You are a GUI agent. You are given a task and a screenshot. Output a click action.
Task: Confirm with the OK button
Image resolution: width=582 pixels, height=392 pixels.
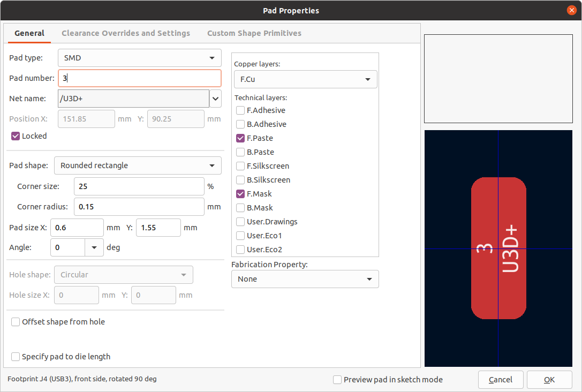point(549,380)
